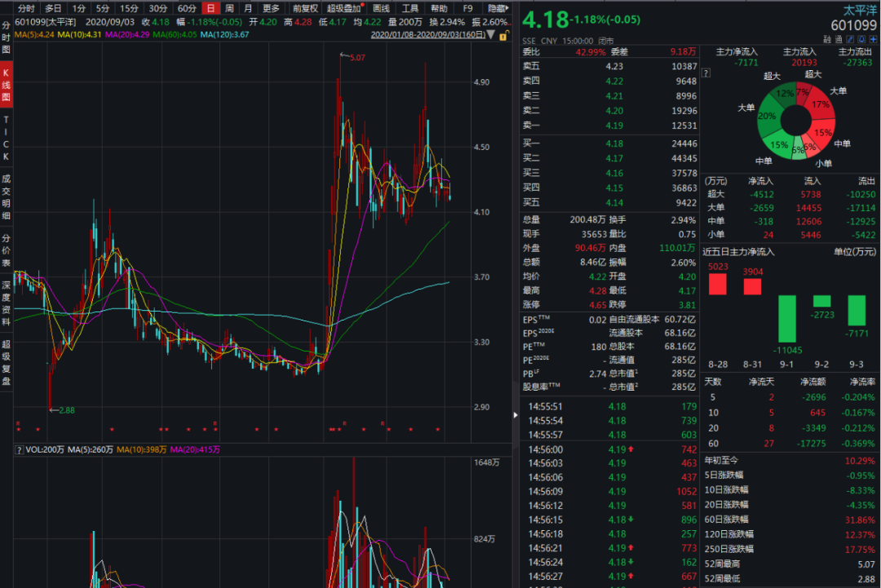Open 分时图 from the left sidebar

point(7,38)
